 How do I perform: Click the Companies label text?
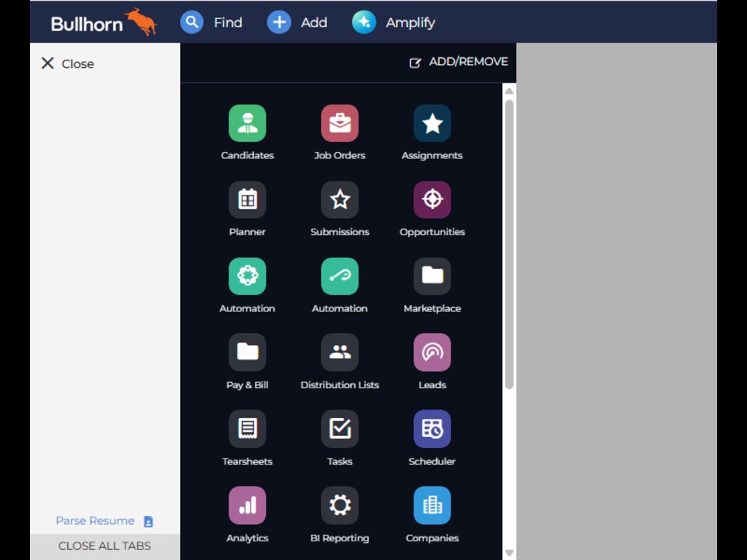[432, 538]
